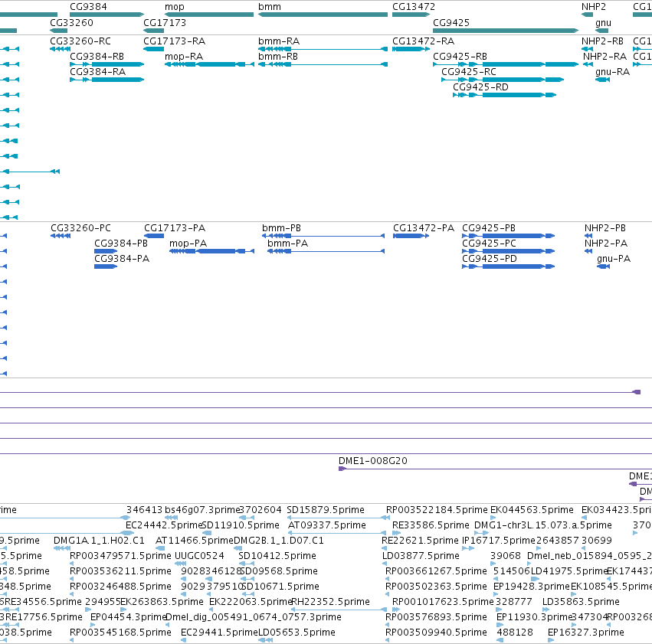Select the gnu gene feature
This screenshot has width=652, height=644.
[602, 31]
